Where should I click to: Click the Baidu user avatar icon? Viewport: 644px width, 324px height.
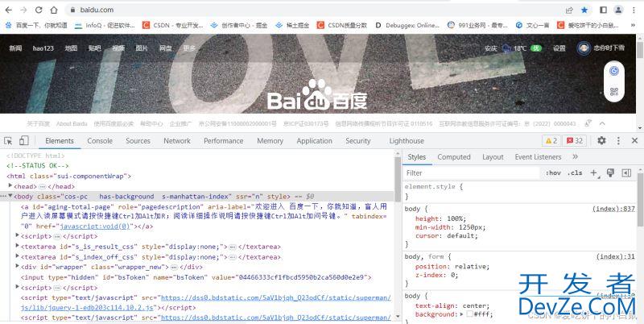pyautogui.click(x=584, y=48)
